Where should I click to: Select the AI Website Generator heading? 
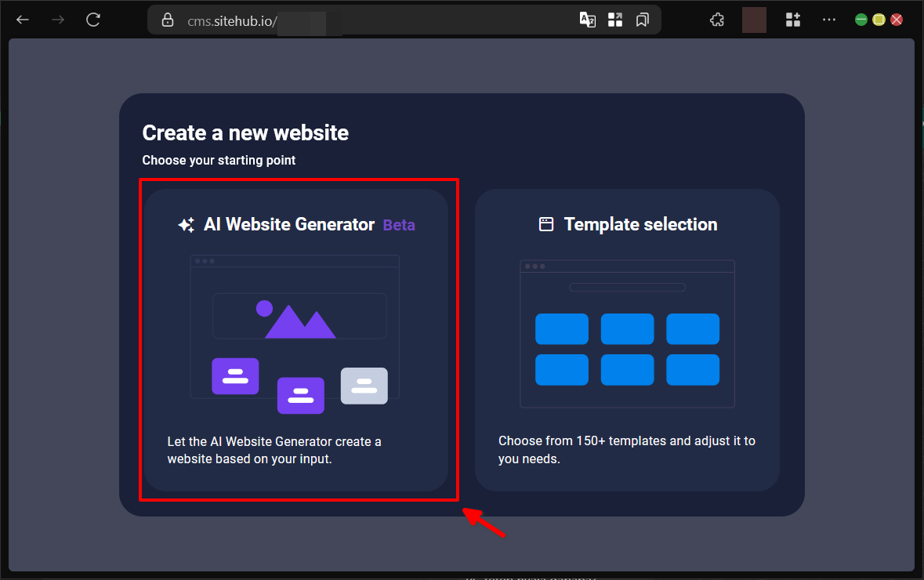tap(289, 225)
